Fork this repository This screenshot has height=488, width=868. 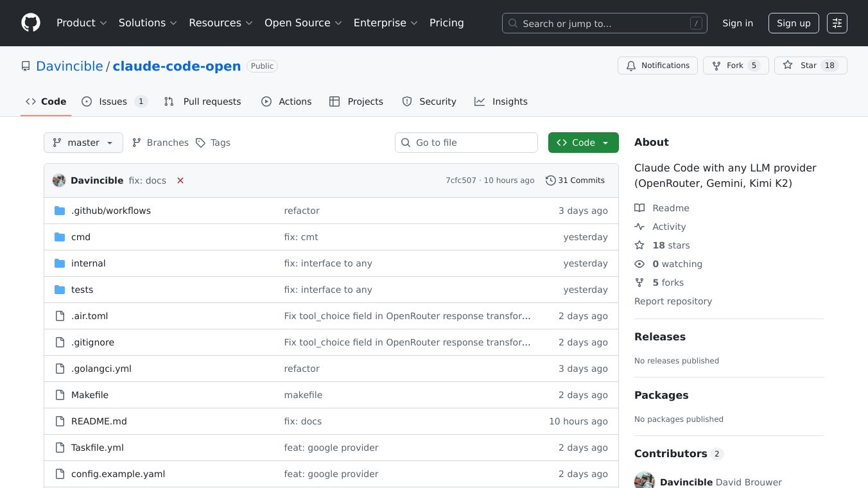click(735, 65)
